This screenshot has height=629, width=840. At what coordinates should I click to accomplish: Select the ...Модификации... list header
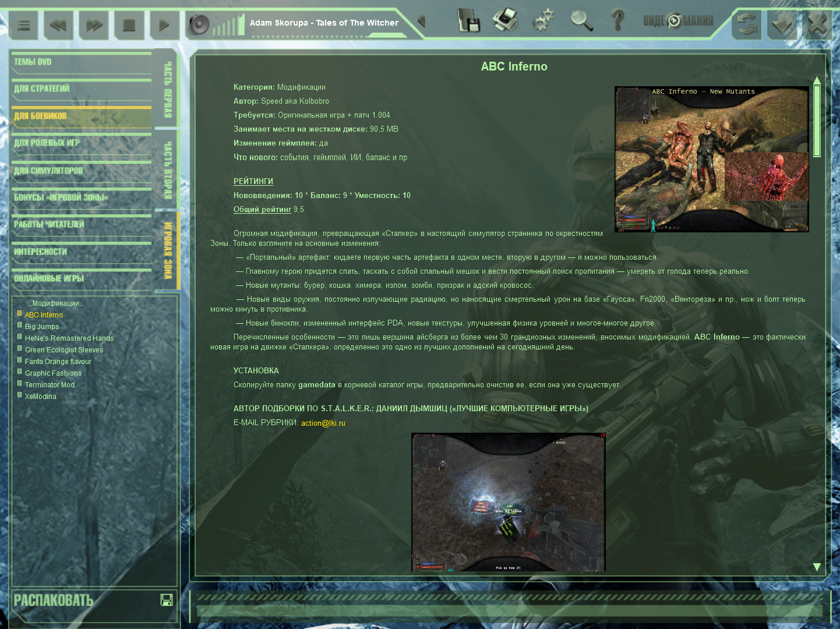point(55,303)
